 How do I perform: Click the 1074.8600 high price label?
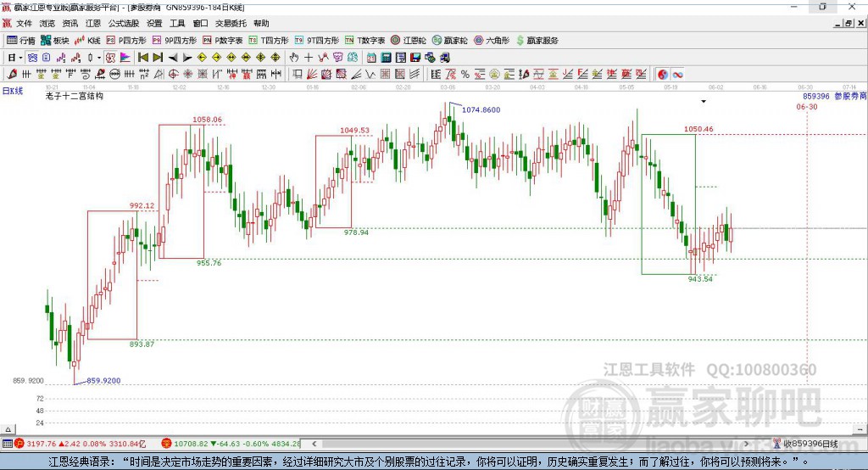click(x=481, y=109)
